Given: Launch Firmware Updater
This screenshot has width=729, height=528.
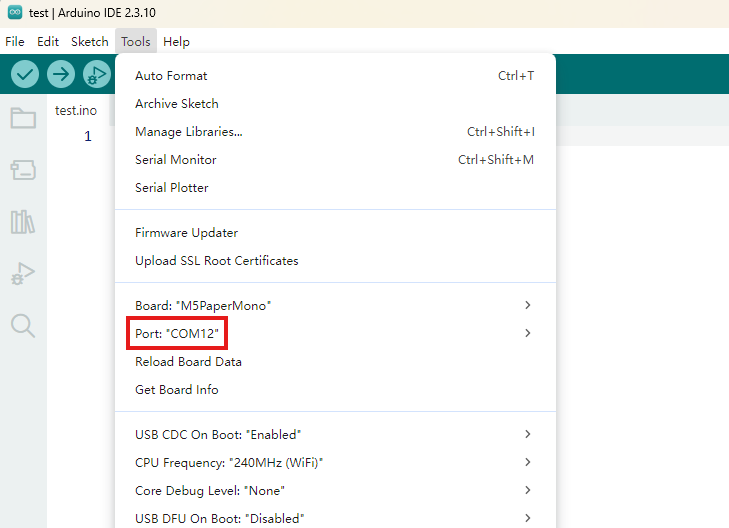Looking at the screenshot, I should tap(335, 232).
